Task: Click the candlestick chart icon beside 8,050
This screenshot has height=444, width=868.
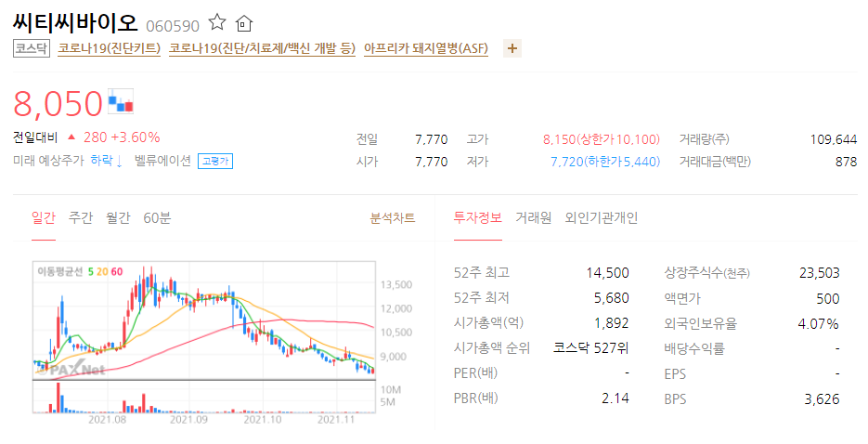Action: pos(121,101)
